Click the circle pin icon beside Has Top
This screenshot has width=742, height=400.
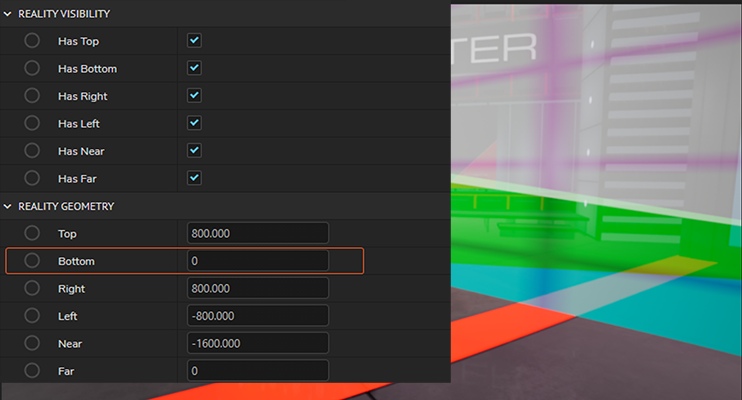coord(32,41)
